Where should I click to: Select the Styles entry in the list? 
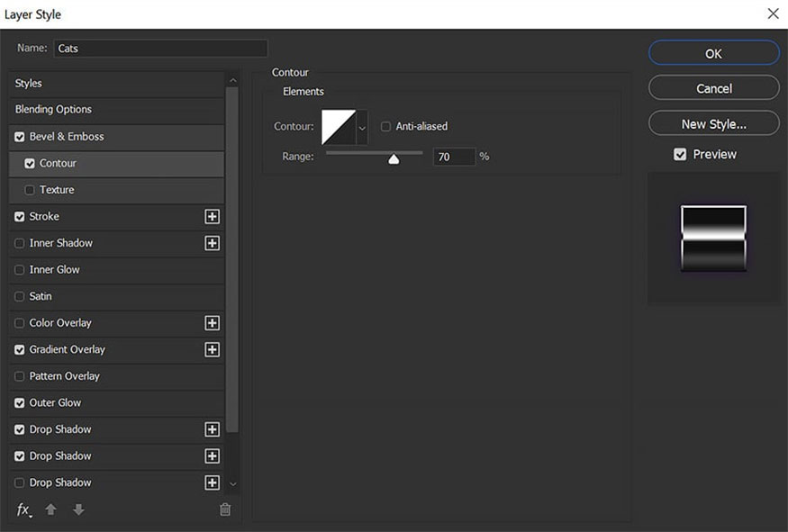[x=116, y=84]
